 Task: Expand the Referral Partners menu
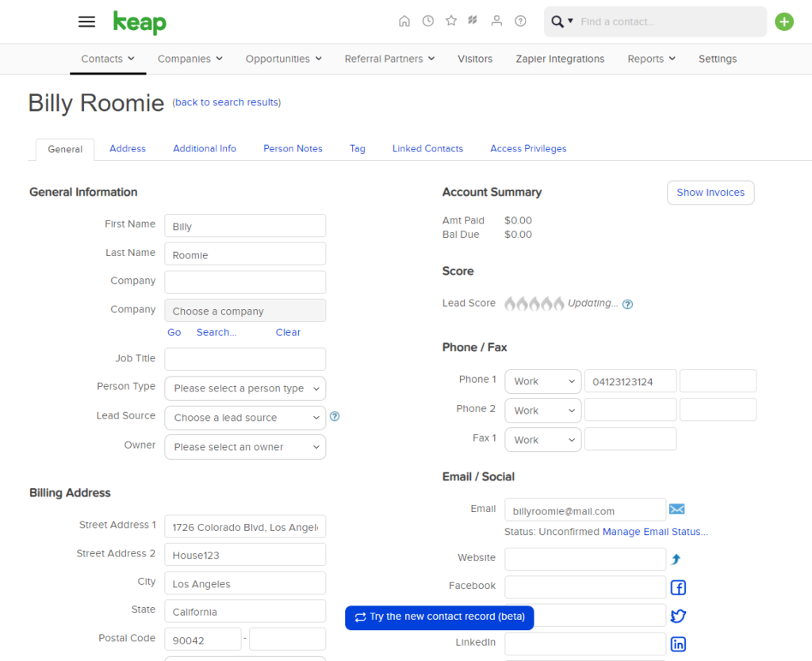coord(389,59)
